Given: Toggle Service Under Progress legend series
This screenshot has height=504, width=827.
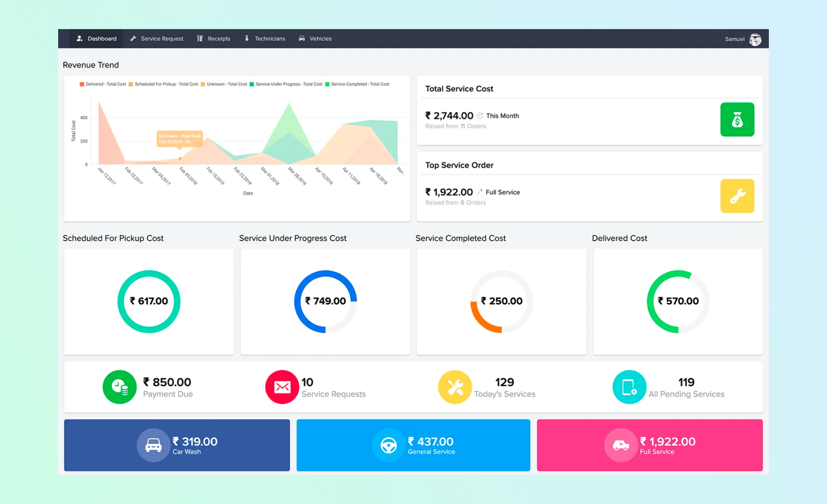Looking at the screenshot, I should point(288,85).
